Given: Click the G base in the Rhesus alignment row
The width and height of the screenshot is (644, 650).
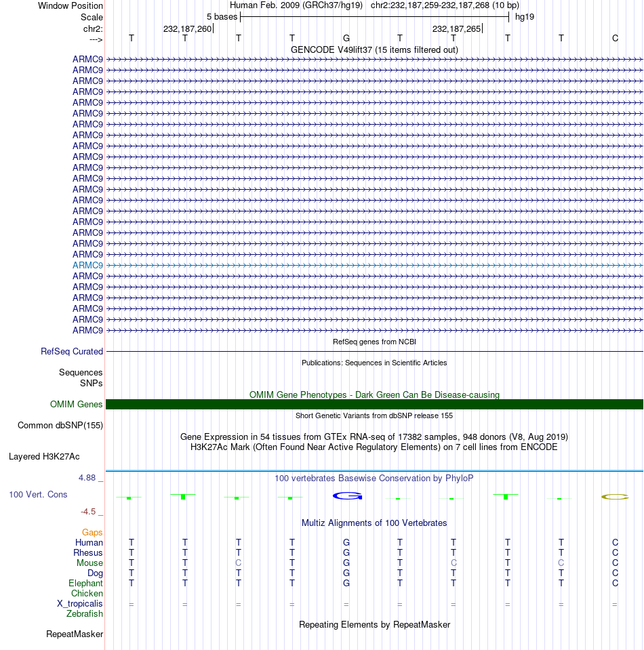Looking at the screenshot, I should [x=346, y=552].
